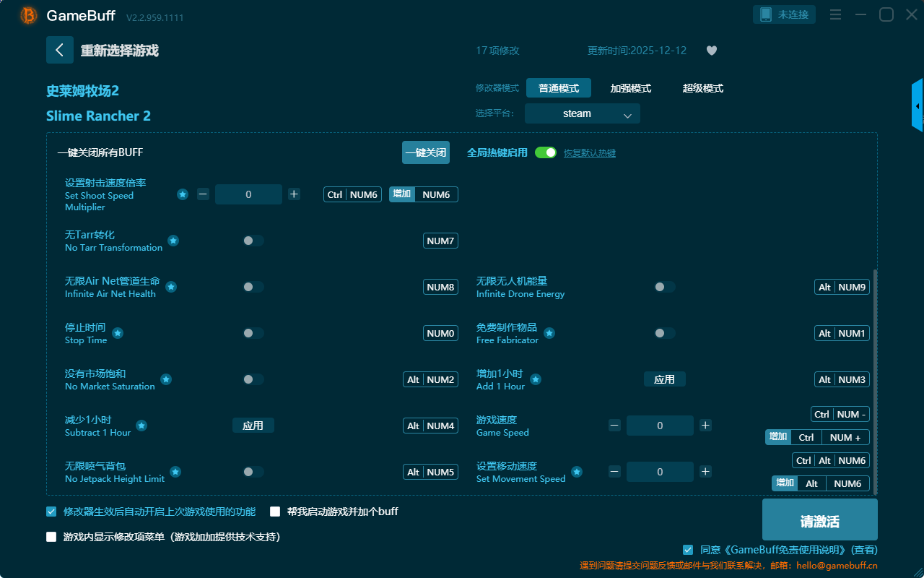Click the back arrow to reselect game
The height and width of the screenshot is (578, 924).
(60, 50)
